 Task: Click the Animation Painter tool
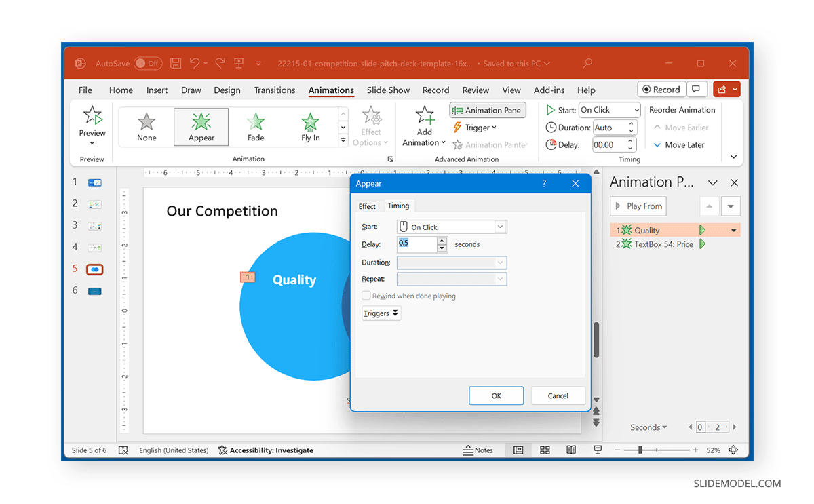click(x=490, y=144)
